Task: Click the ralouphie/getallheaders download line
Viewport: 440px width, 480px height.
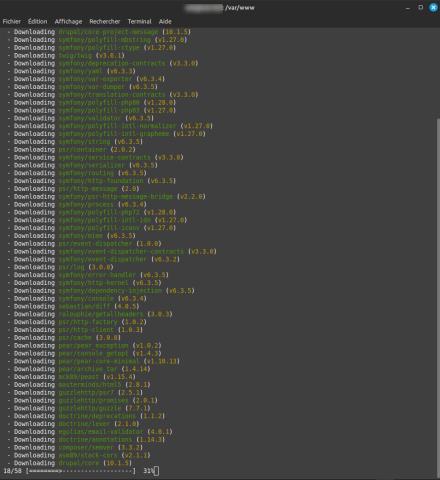Action: point(90,314)
